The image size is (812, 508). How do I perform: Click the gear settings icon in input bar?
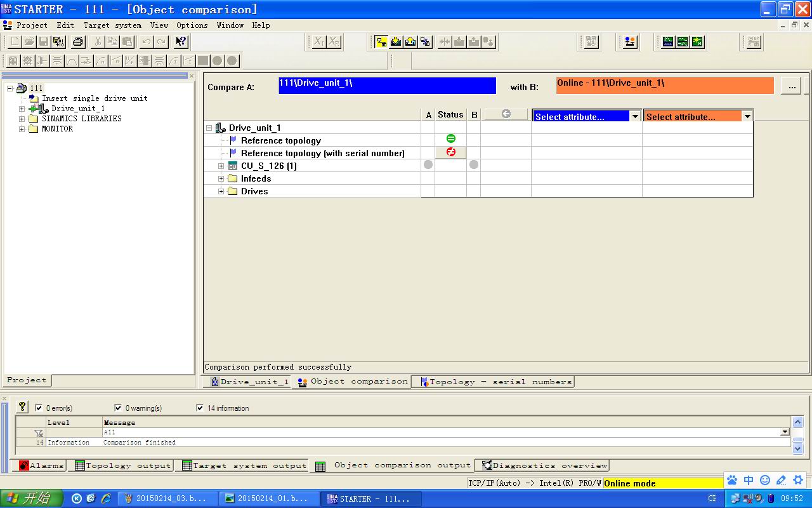[798, 480]
